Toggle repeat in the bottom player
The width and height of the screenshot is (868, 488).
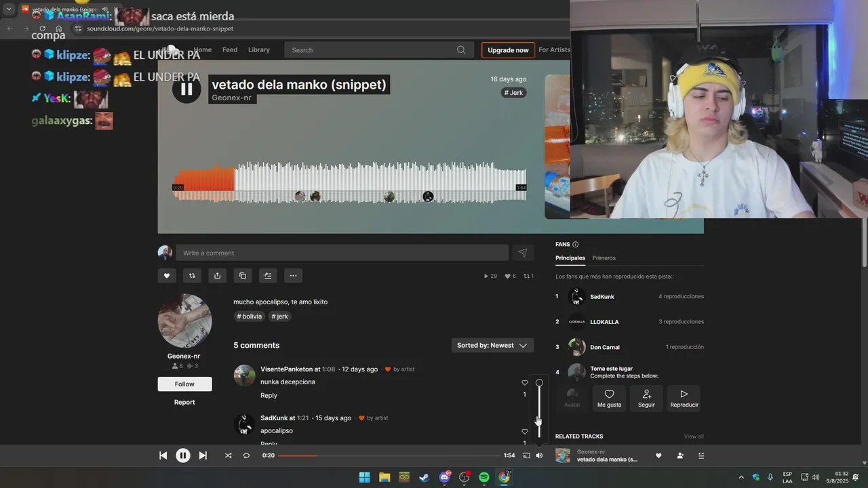246,455
